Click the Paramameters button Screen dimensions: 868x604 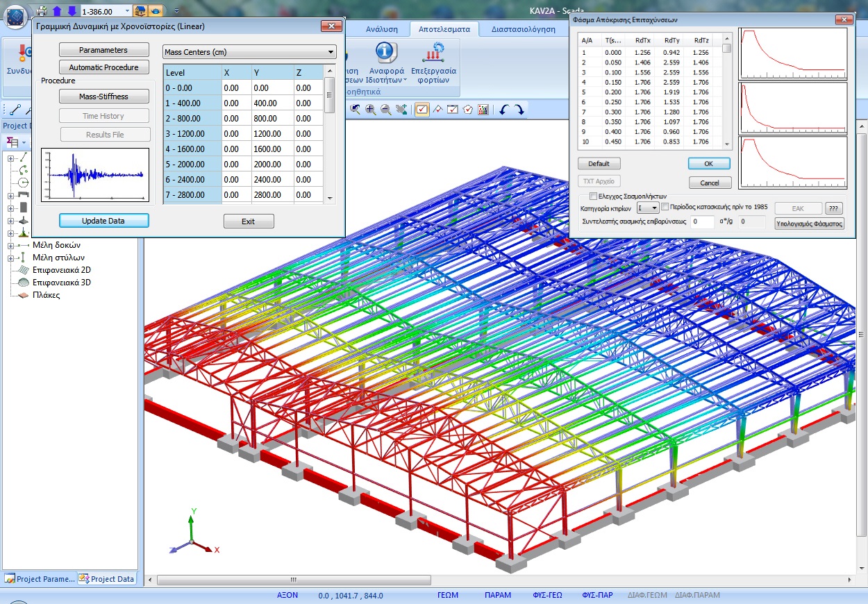click(103, 50)
